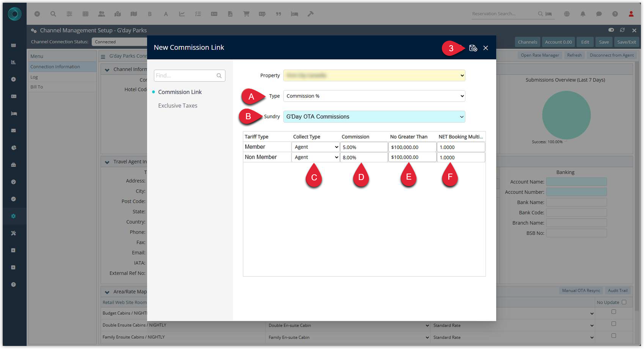Click Open Rate Manager button

click(540, 55)
